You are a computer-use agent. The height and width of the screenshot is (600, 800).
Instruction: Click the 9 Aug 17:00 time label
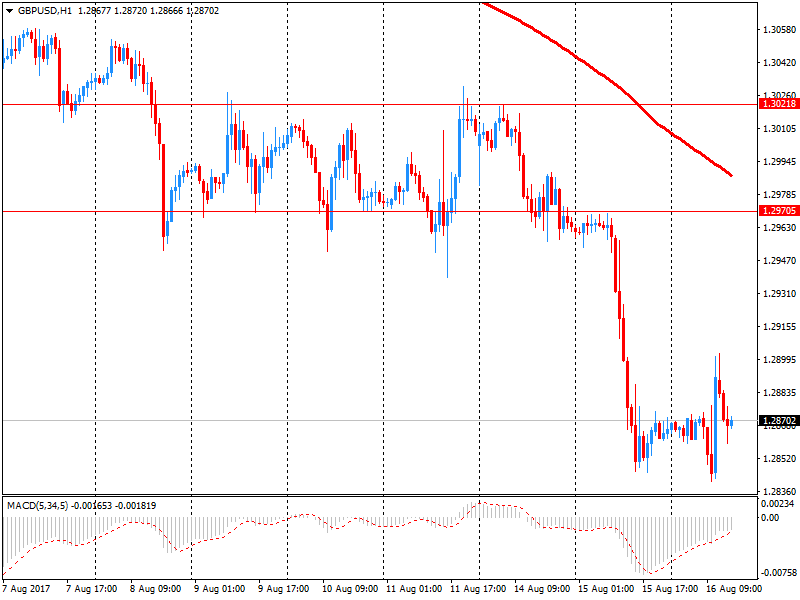pyautogui.click(x=283, y=589)
